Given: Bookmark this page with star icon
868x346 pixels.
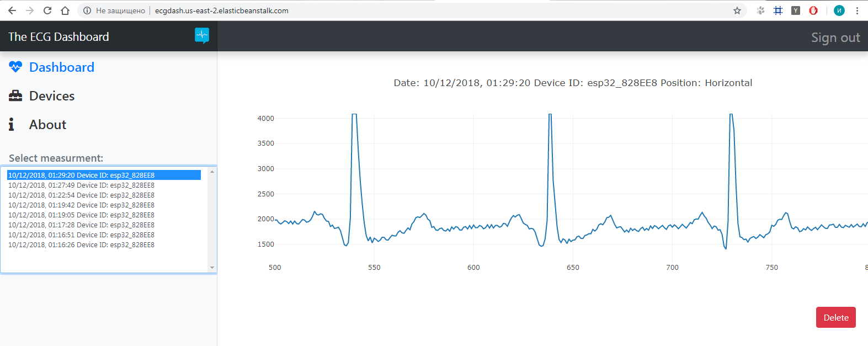Looking at the screenshot, I should (x=737, y=10).
